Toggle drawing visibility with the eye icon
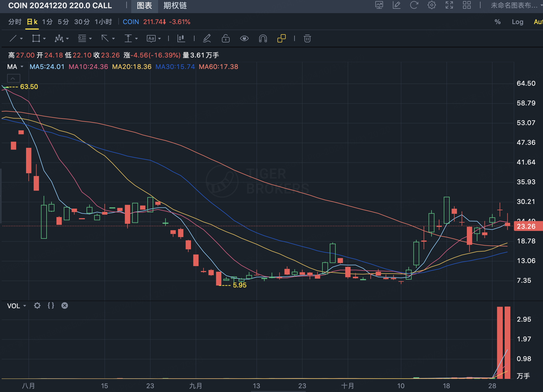The image size is (543, 392). pyautogui.click(x=244, y=39)
